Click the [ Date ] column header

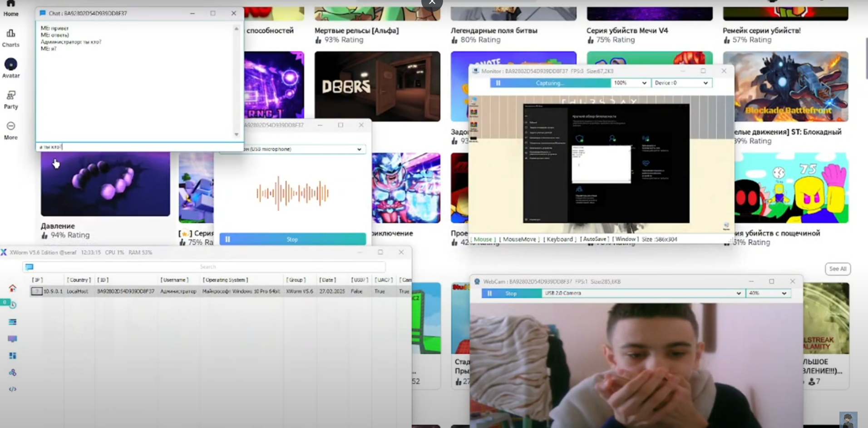click(328, 280)
